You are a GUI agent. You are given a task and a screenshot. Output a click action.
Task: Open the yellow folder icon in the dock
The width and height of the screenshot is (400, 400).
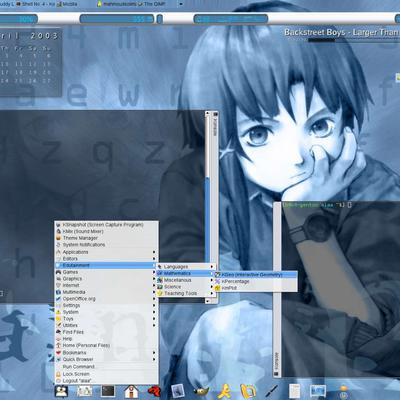248,391
